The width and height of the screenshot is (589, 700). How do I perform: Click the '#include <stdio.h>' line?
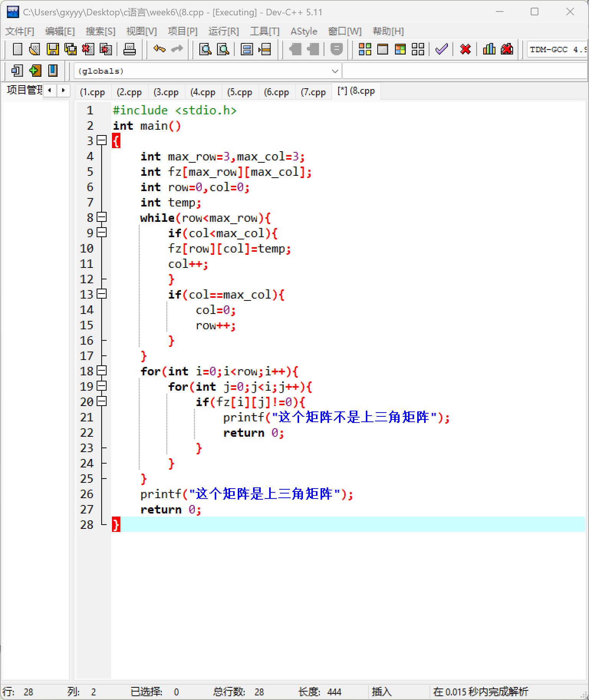(x=174, y=110)
